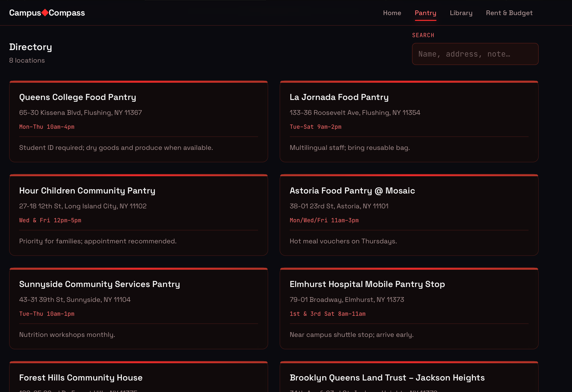Go to the Library page

pos(461,13)
